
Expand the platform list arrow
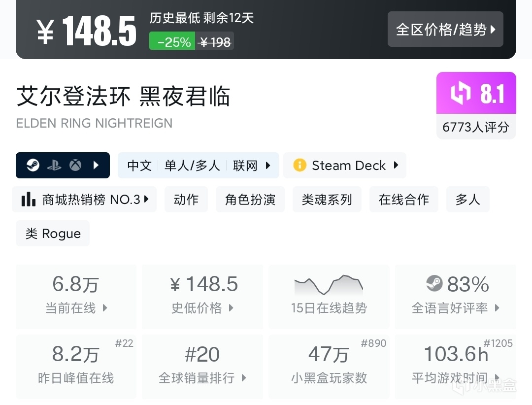tap(96, 166)
